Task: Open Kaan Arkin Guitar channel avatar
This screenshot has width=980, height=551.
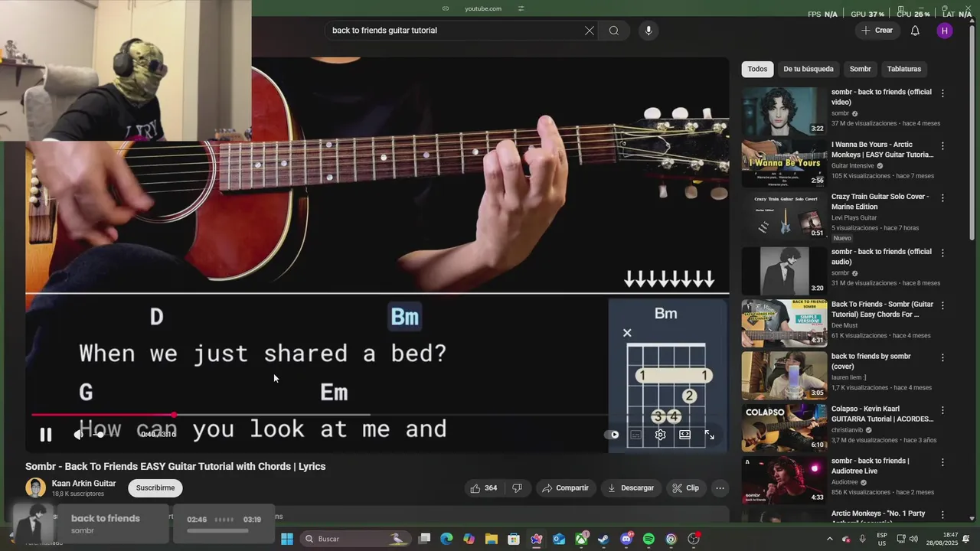Action: (35, 488)
